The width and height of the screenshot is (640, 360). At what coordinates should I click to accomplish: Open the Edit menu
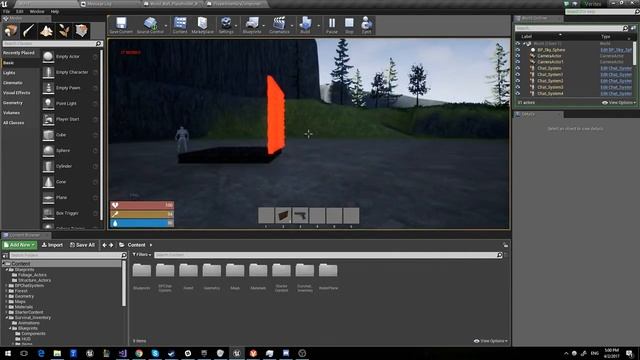click(x=19, y=11)
